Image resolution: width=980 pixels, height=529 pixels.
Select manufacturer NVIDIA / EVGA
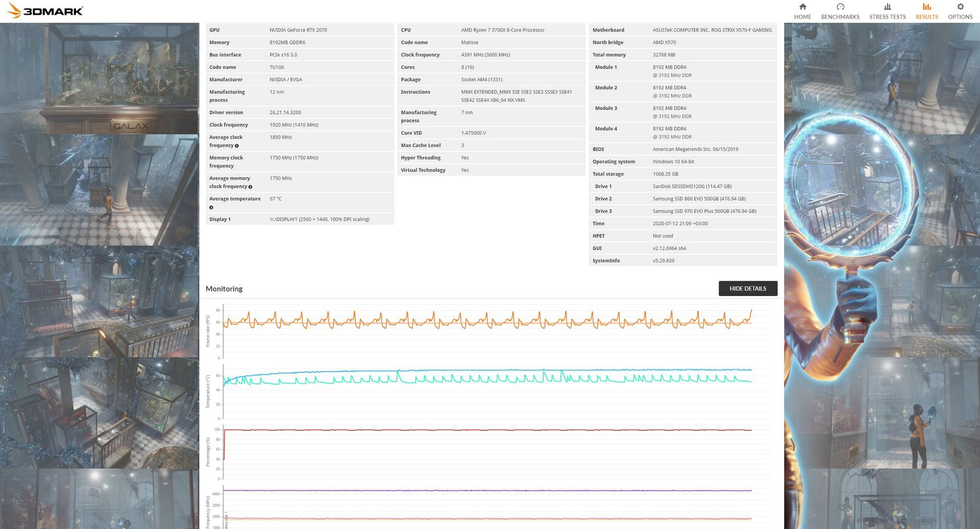[x=286, y=80]
